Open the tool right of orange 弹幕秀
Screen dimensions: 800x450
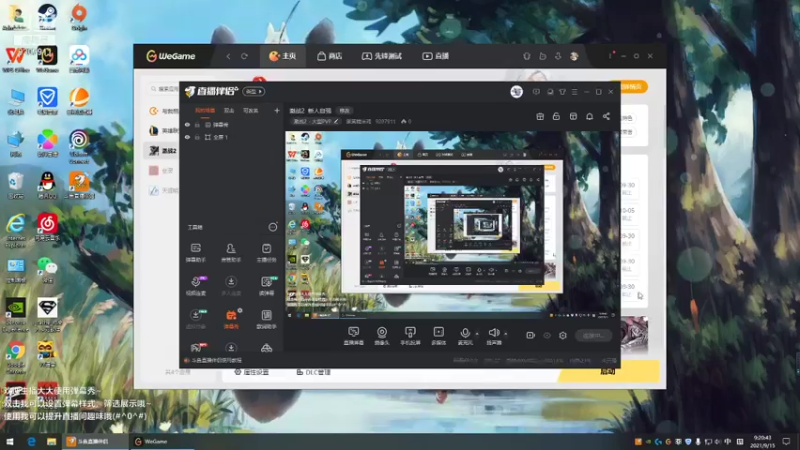(266, 318)
